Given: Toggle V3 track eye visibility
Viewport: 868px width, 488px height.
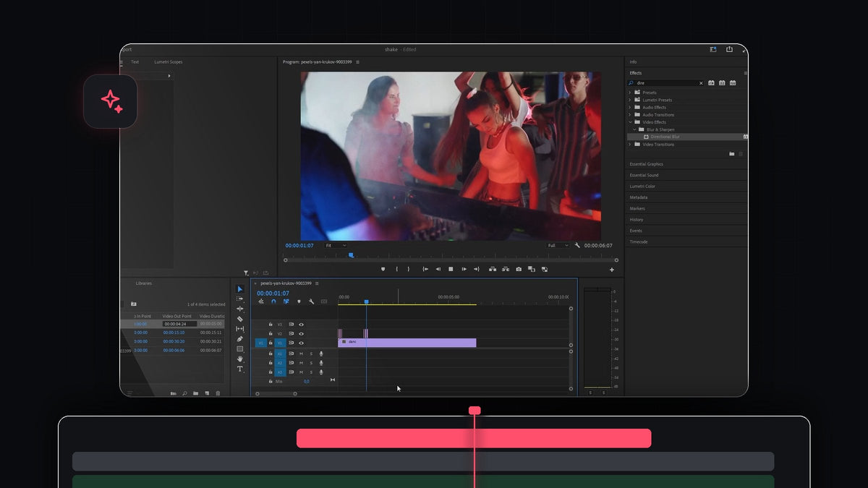Looking at the screenshot, I should click(301, 325).
